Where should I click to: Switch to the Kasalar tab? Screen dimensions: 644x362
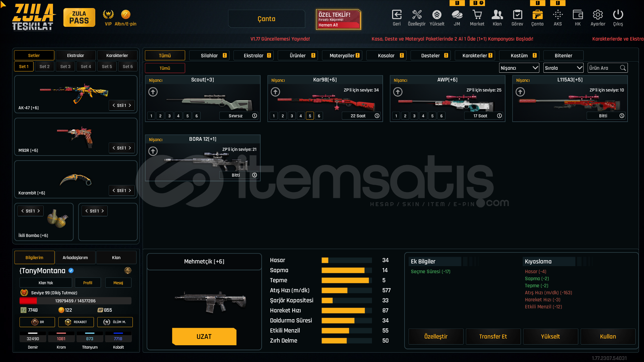[386, 55]
